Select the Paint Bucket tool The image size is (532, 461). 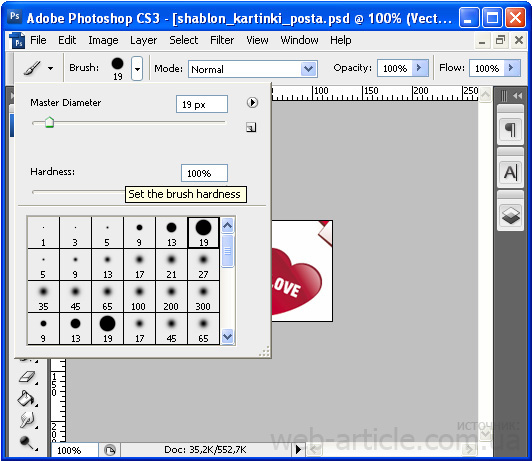(27, 398)
